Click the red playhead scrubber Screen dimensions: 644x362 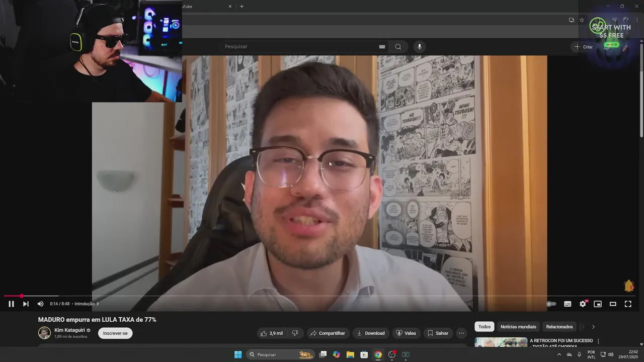coord(21,296)
